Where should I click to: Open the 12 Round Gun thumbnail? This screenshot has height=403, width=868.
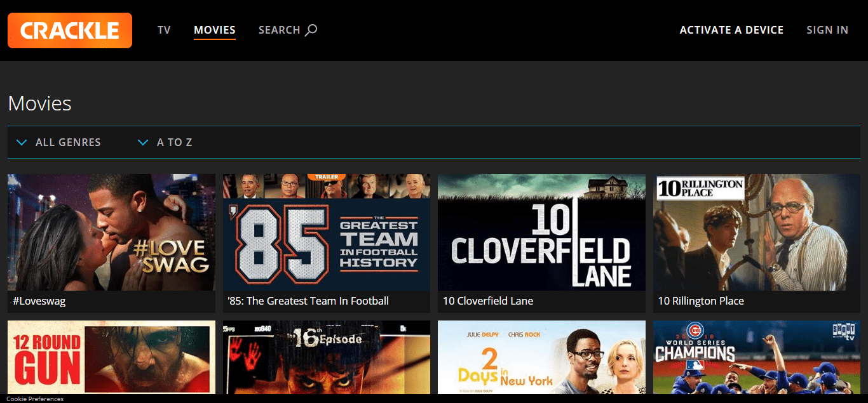point(111,357)
